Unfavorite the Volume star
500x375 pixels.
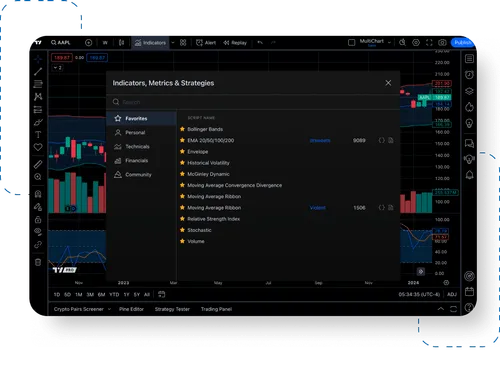[182, 241]
